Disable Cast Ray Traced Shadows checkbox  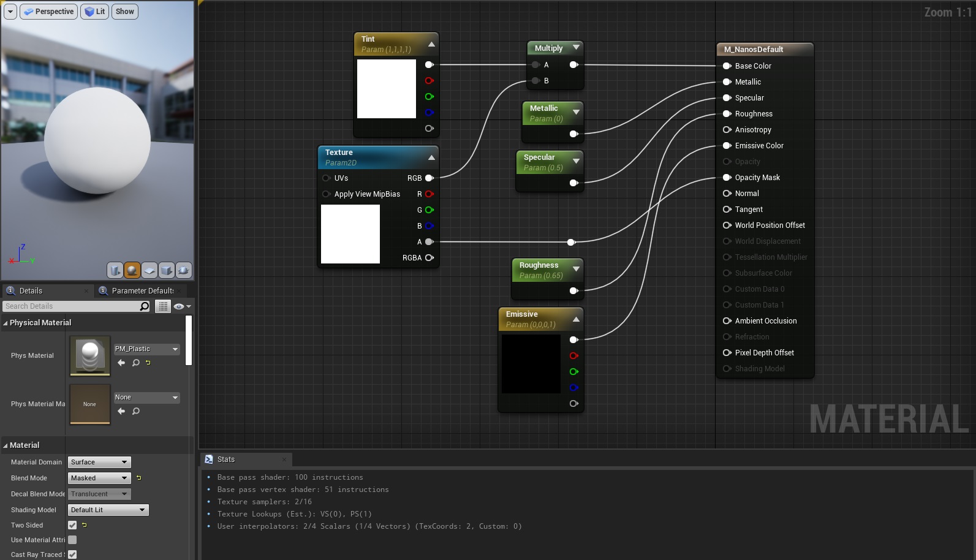[72, 554]
